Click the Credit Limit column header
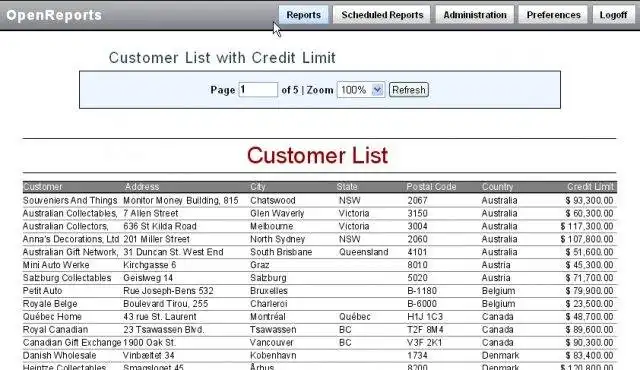 tap(590, 187)
